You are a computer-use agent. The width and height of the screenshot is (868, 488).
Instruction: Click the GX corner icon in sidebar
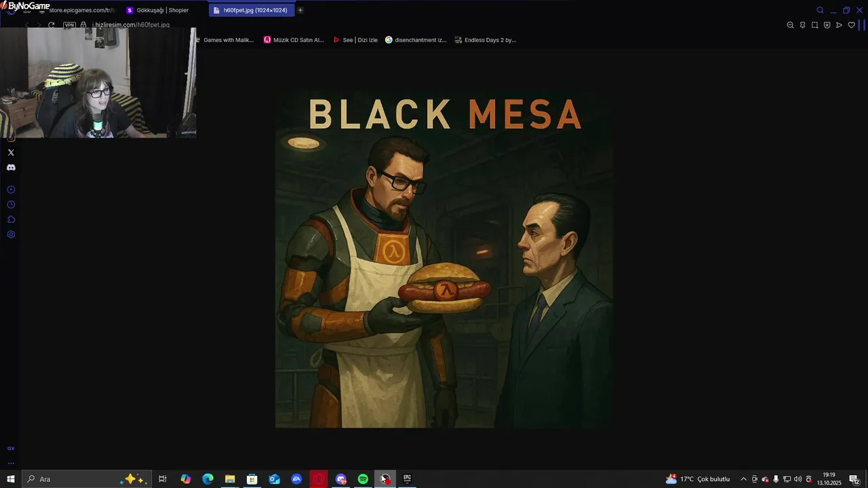click(x=11, y=449)
